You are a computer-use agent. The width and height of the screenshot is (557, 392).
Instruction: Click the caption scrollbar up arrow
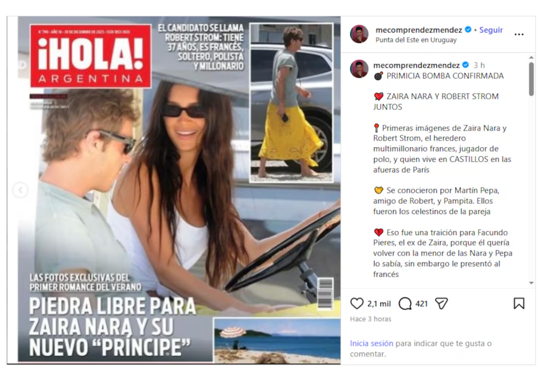coord(531,57)
